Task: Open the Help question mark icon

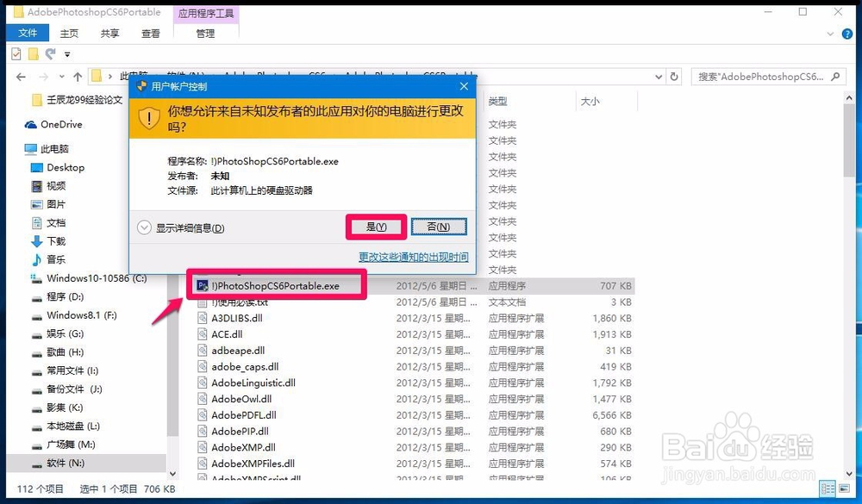Action: click(x=847, y=34)
